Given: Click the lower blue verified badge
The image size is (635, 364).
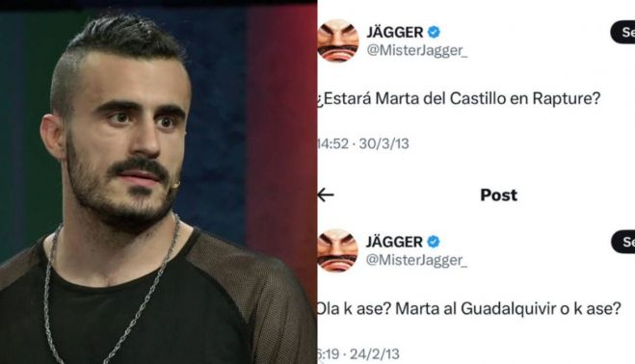Looking at the screenshot, I should (x=434, y=242).
